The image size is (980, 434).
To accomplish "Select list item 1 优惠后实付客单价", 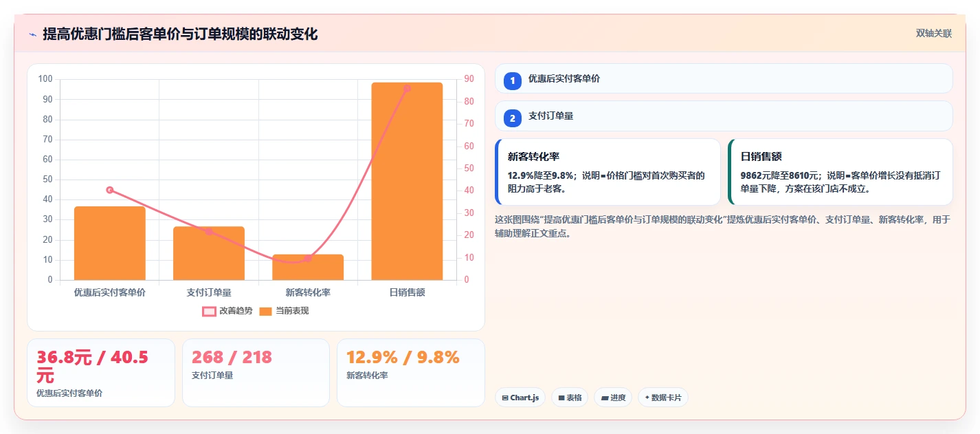I will point(724,78).
